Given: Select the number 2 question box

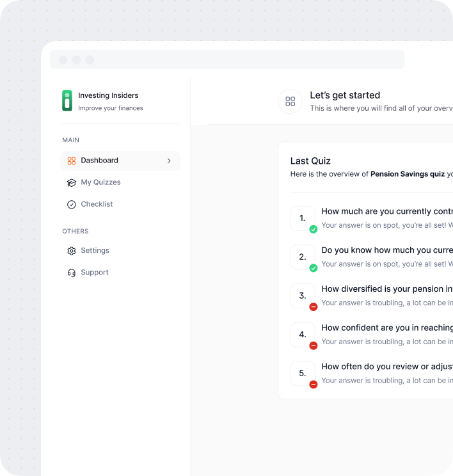Looking at the screenshot, I should point(303,257).
